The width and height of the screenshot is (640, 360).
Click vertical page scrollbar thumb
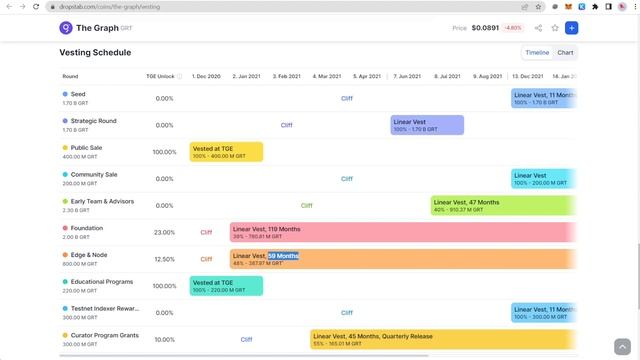pos(638,276)
